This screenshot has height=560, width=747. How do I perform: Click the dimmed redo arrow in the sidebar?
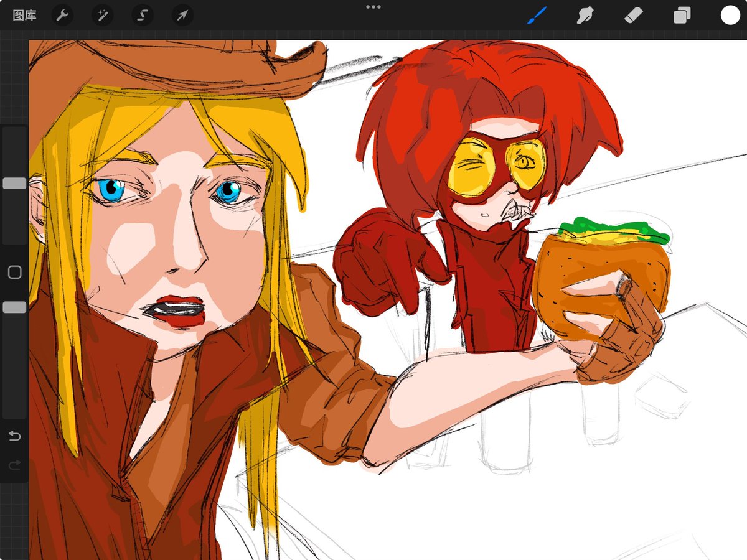point(14,465)
